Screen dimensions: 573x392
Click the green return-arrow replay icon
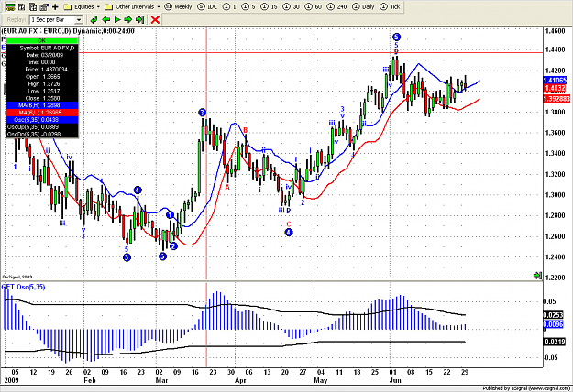click(x=94, y=20)
